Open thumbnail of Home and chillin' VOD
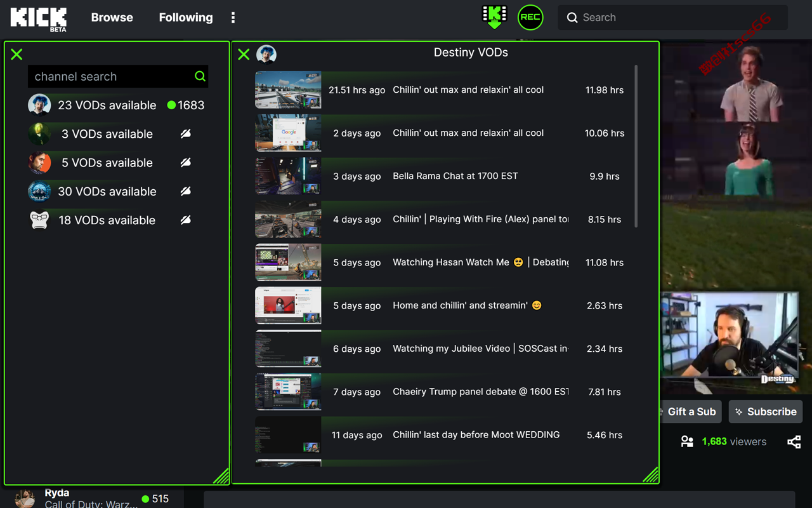Viewport: 812px width, 508px height. (288, 305)
